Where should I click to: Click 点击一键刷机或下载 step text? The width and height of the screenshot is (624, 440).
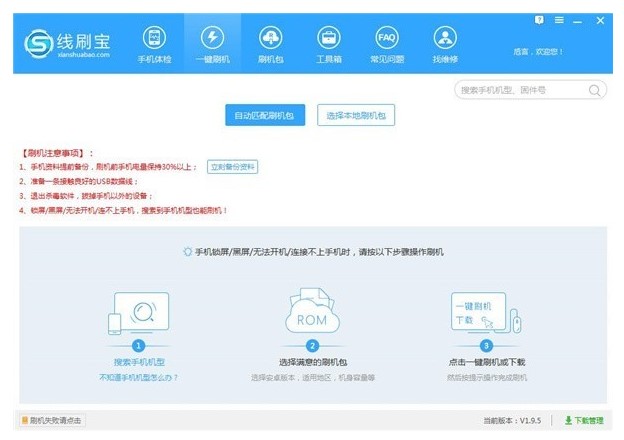(487, 362)
